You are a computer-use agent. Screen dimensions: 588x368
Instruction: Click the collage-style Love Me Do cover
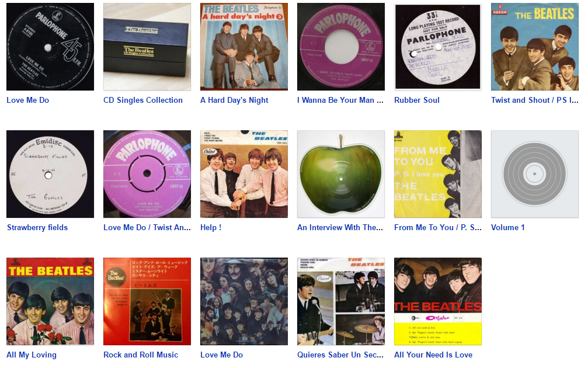[244, 301]
